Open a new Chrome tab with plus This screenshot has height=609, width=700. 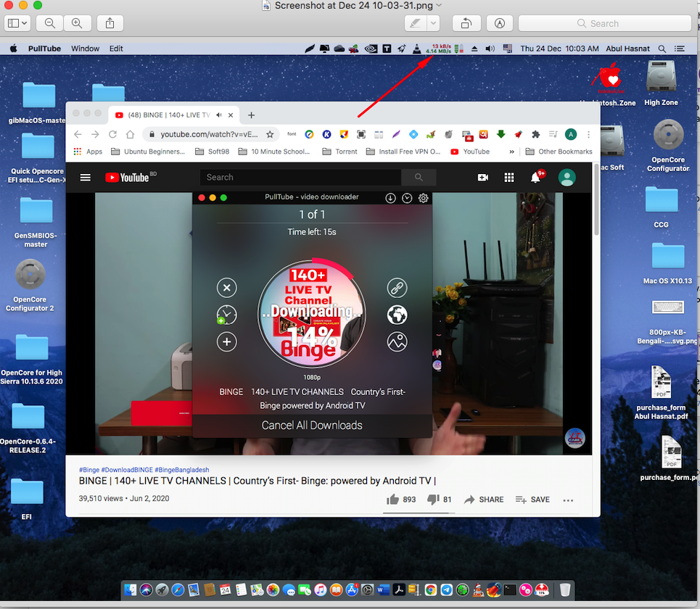pyautogui.click(x=251, y=115)
